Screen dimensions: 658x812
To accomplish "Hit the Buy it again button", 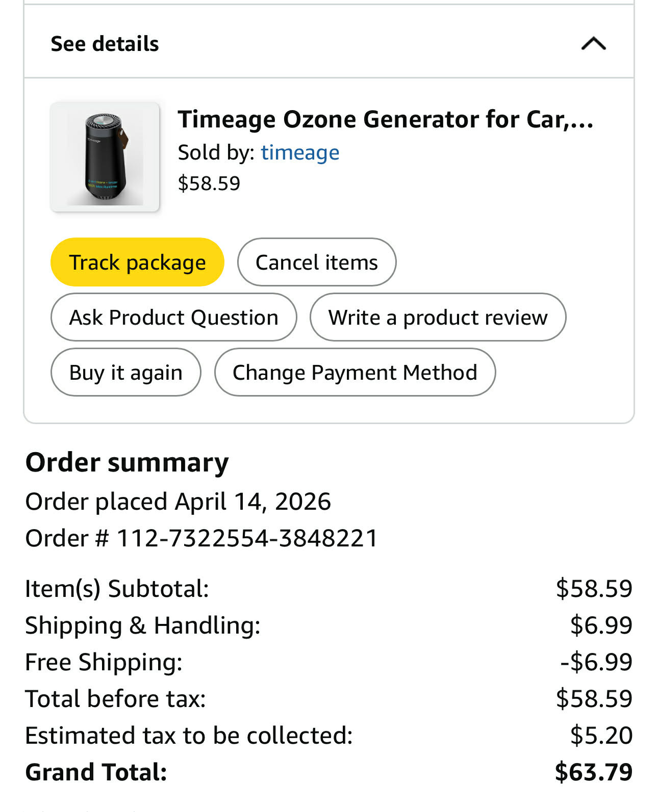I will tap(125, 373).
